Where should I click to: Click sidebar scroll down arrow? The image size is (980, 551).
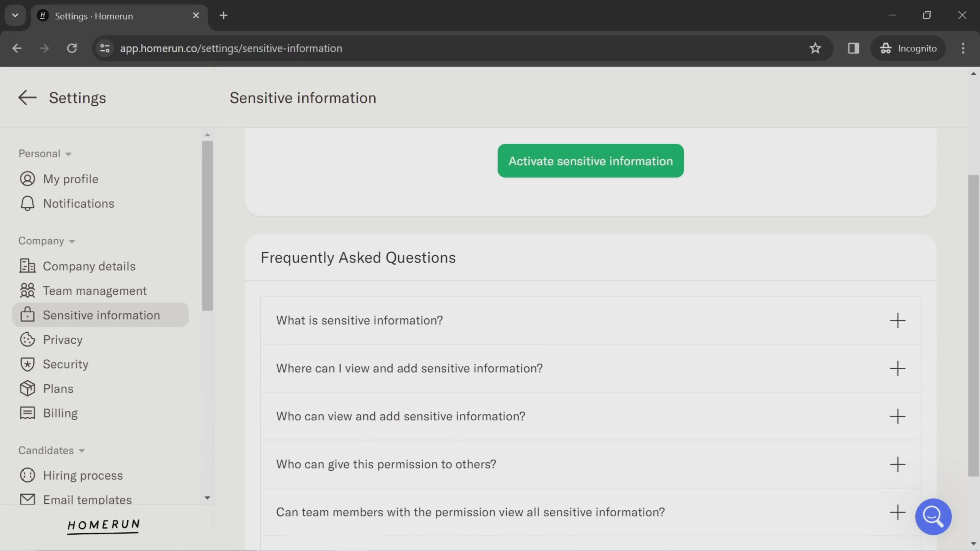207,498
